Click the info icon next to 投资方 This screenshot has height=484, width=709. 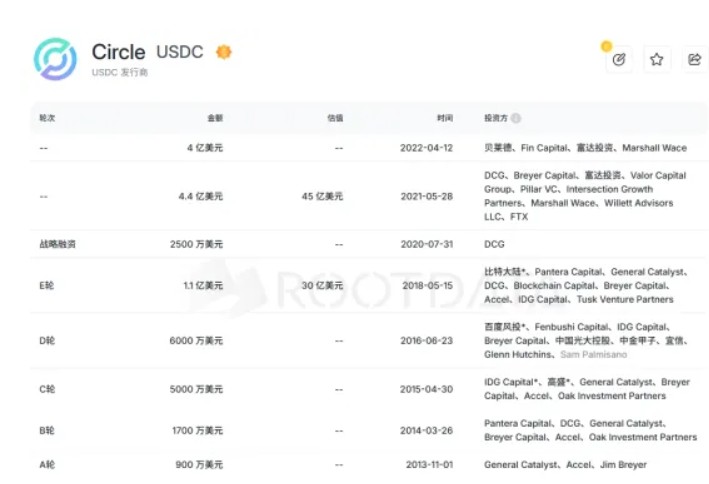515,118
